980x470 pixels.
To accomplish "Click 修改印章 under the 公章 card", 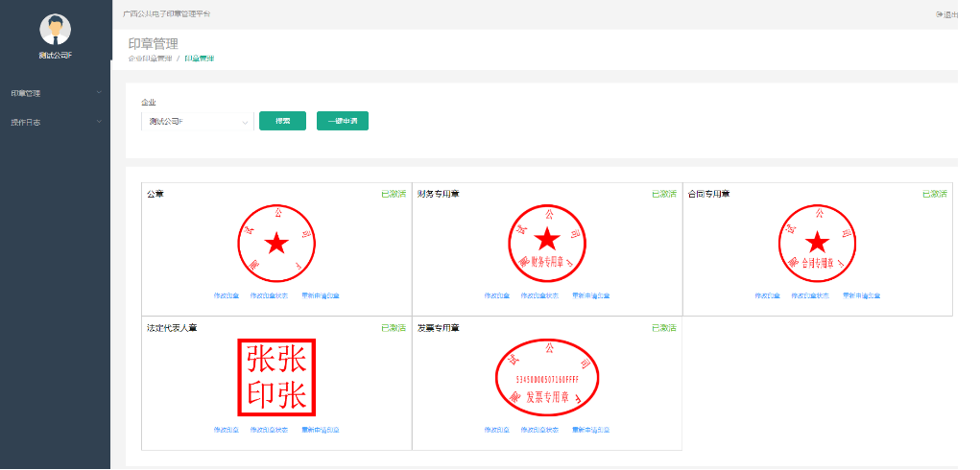I will tap(227, 295).
